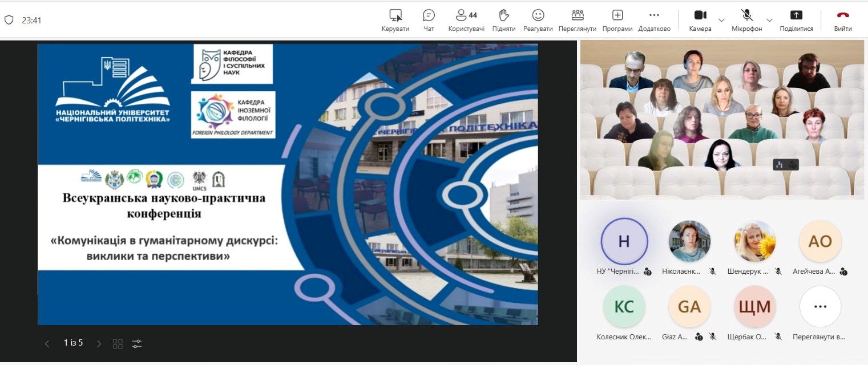
Task: Show the Користувачі participants list
Action: [x=466, y=20]
